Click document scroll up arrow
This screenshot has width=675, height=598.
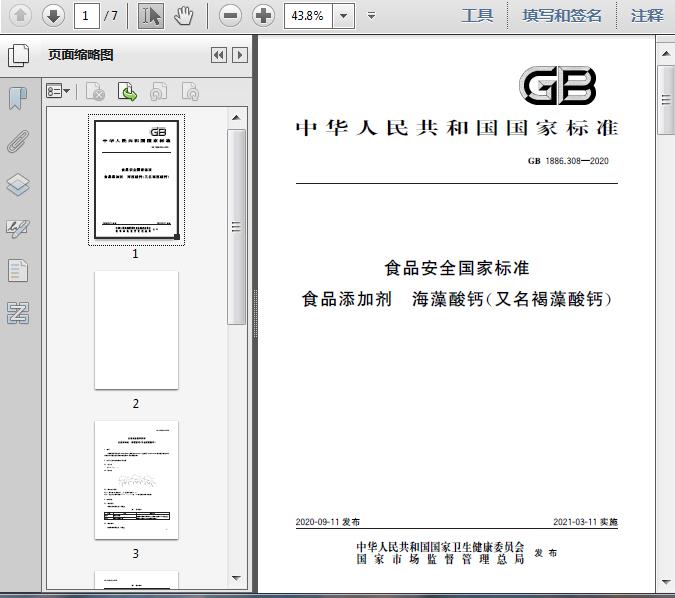[666, 53]
